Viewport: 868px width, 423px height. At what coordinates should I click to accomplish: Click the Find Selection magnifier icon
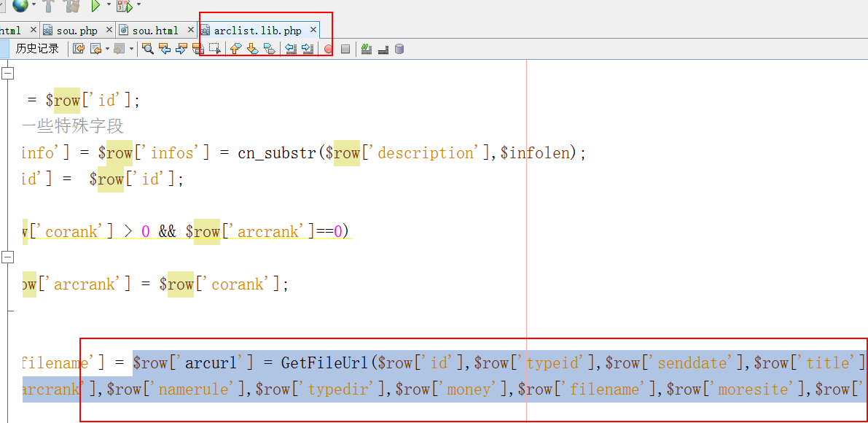[148, 49]
